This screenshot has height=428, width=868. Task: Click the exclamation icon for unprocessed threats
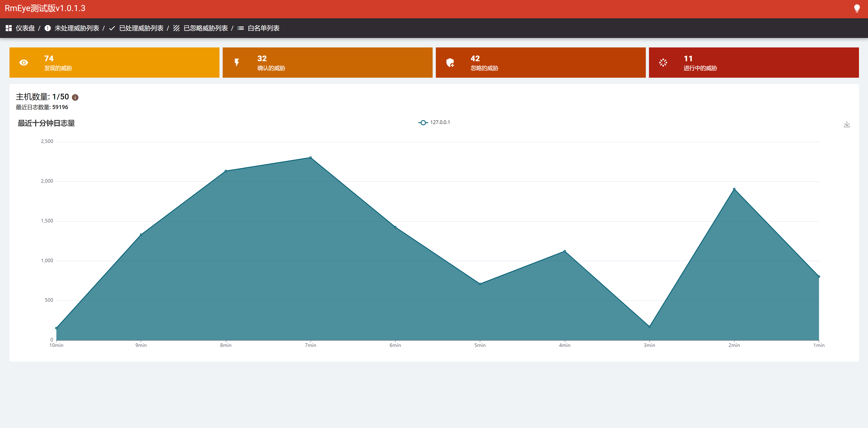(47, 28)
